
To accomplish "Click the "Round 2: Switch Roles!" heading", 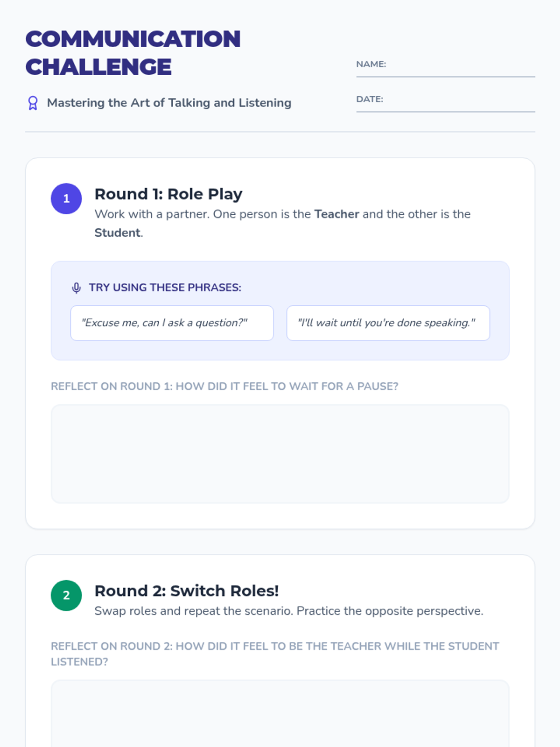I will 187,591.
